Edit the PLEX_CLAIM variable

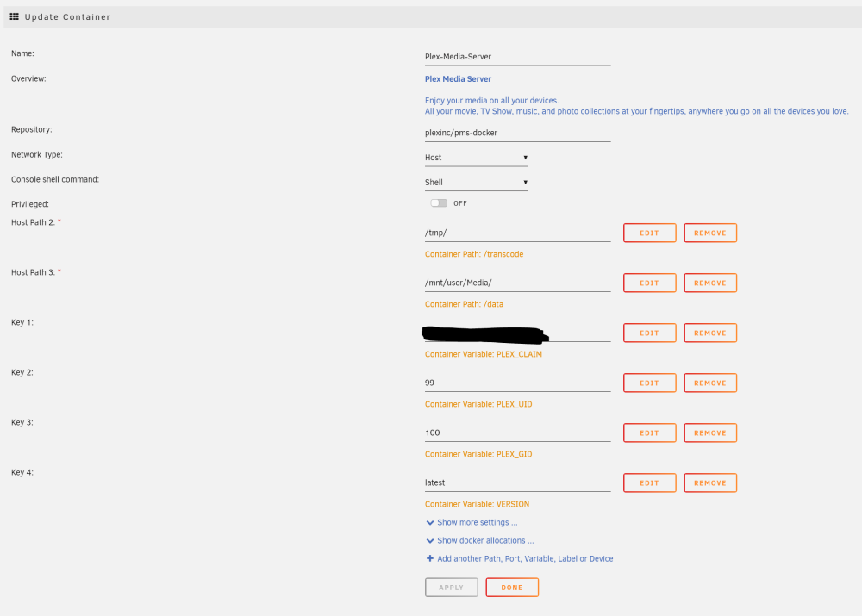649,333
